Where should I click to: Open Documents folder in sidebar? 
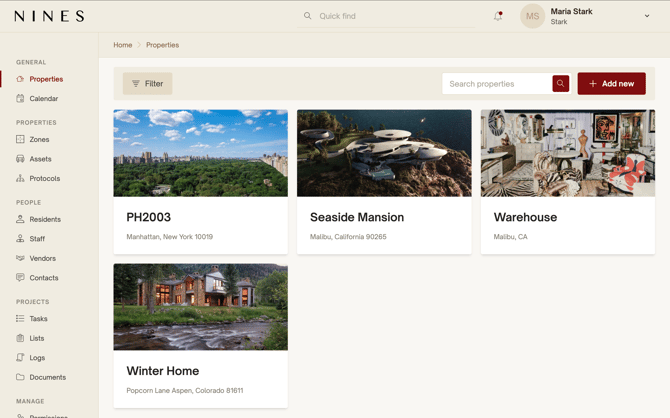pyautogui.click(x=47, y=377)
